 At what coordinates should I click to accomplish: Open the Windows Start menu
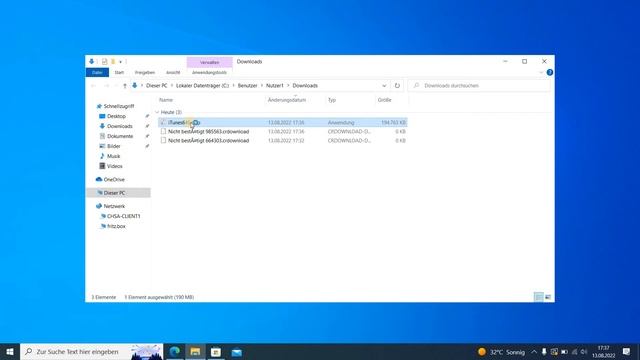coord(10,352)
